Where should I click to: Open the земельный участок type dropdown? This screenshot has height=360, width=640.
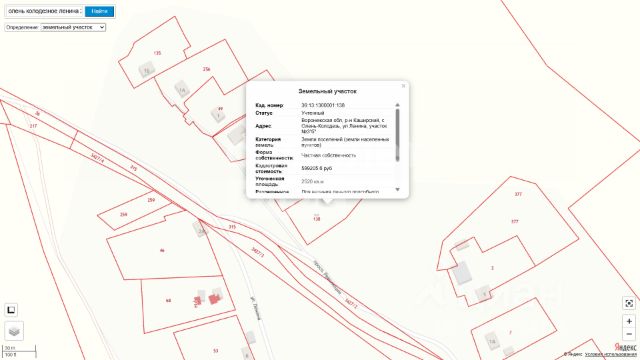(x=73, y=27)
